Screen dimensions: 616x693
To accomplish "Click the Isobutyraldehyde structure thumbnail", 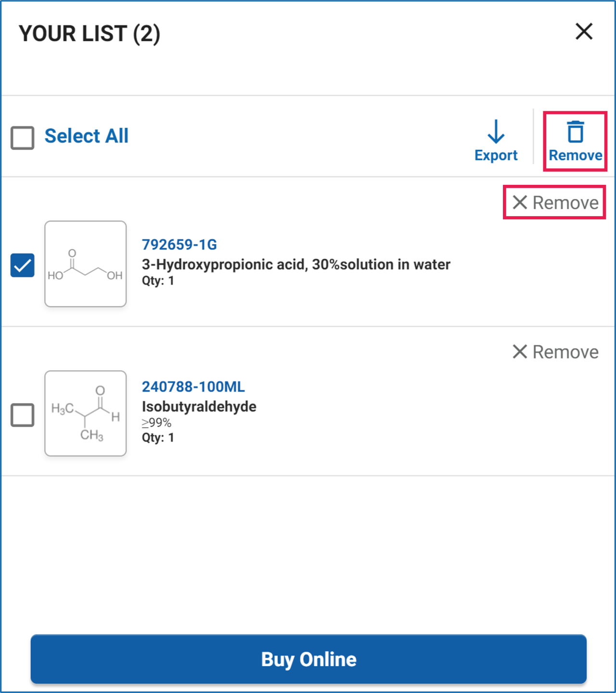I will click(x=86, y=413).
